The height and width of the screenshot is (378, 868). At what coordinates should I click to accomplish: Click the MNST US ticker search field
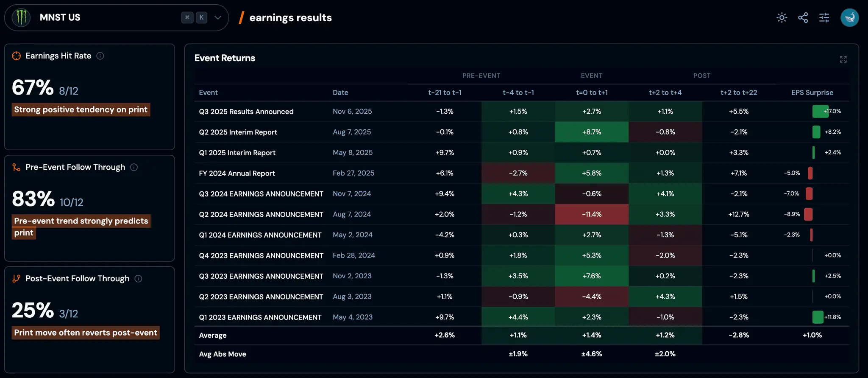click(117, 17)
